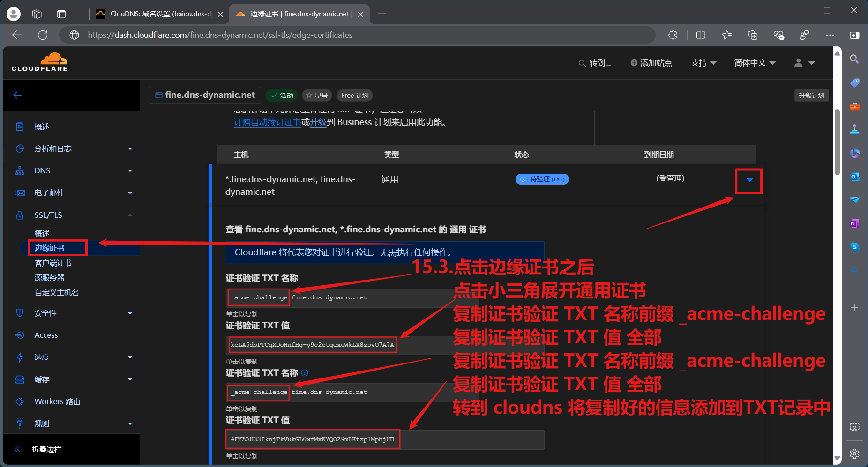Toggle split screen view icon
Screen dimensions: 868x467
coord(701,35)
